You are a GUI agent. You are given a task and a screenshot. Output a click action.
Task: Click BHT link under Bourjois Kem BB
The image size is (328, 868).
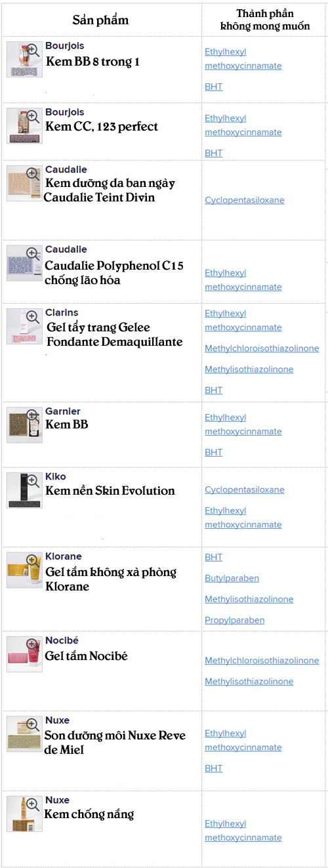coord(213,87)
